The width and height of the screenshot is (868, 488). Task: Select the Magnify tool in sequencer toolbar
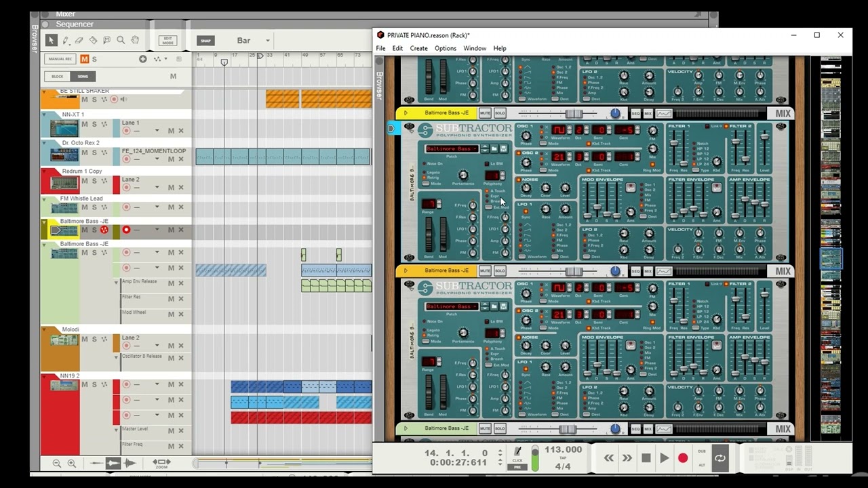point(121,41)
